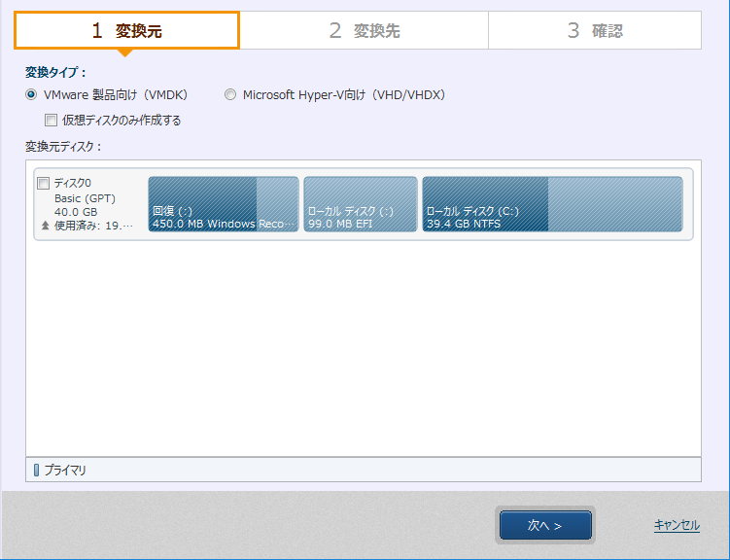The image size is (730, 560).
Task: Click the キャンセル link
Action: click(676, 525)
